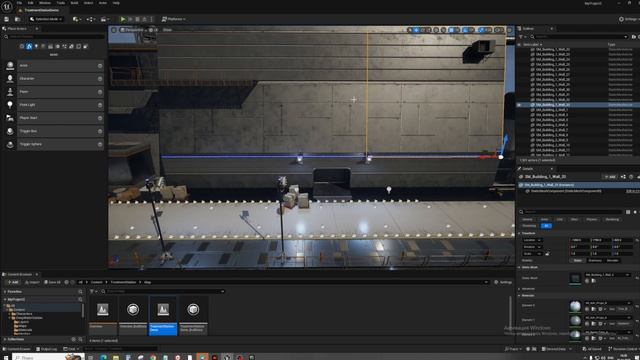
Task: Open the Tools menu
Action: [61, 3]
